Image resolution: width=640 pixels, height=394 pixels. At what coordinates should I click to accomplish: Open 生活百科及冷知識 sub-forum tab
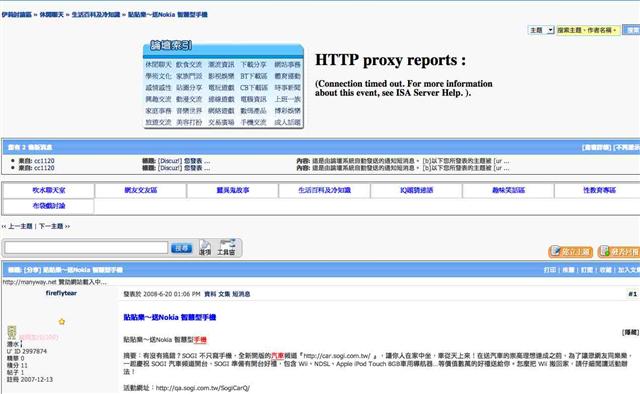(324, 190)
